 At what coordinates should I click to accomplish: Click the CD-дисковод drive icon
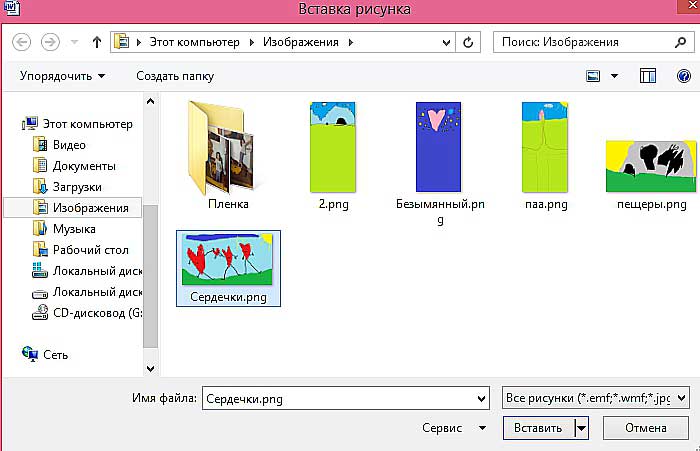pos(40,312)
